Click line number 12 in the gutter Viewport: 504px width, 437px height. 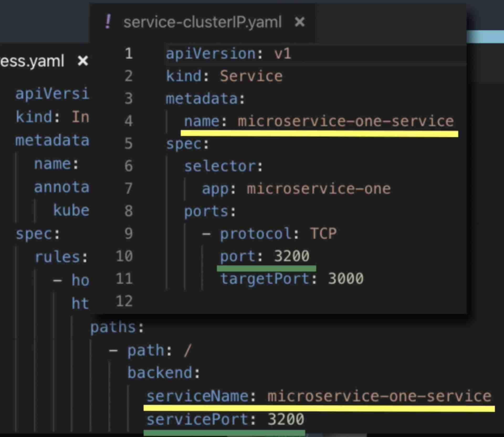(124, 301)
